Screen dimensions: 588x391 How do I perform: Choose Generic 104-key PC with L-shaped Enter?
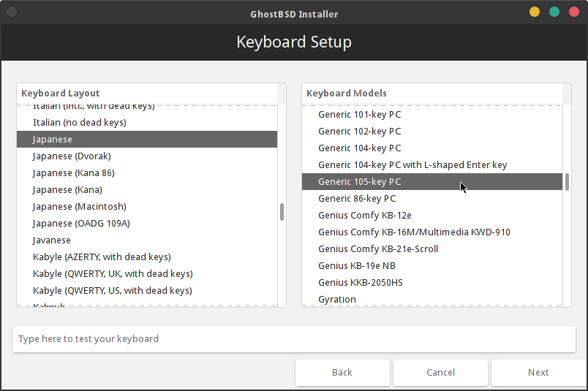point(412,165)
